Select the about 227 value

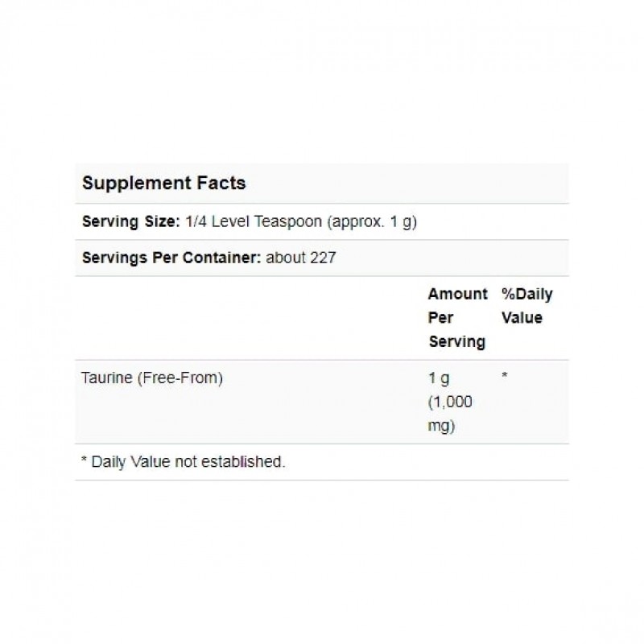299,258
